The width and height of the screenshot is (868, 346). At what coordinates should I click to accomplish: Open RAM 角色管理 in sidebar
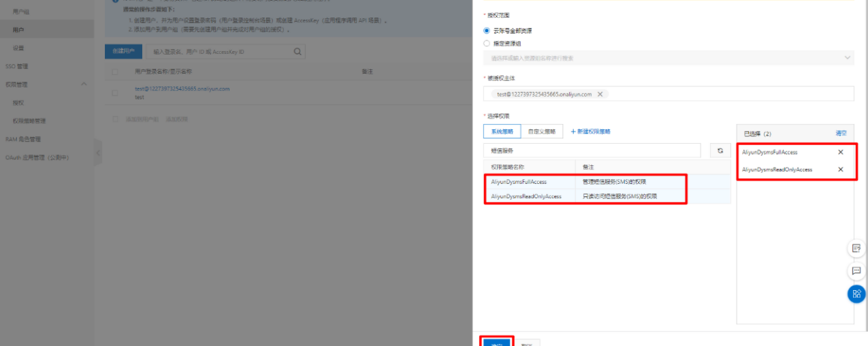23,139
